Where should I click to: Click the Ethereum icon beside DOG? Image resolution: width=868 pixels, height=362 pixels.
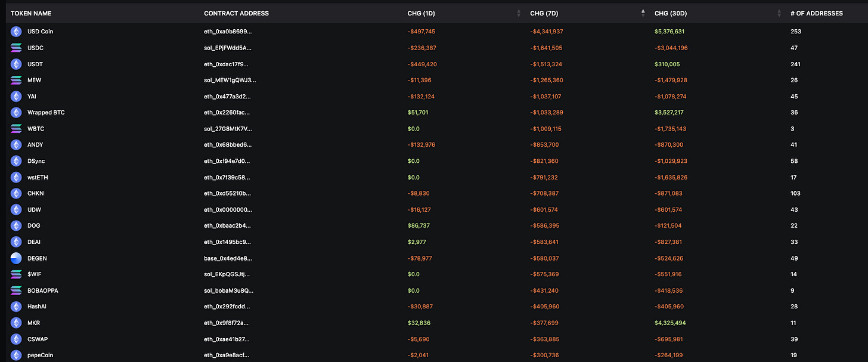tap(16, 225)
